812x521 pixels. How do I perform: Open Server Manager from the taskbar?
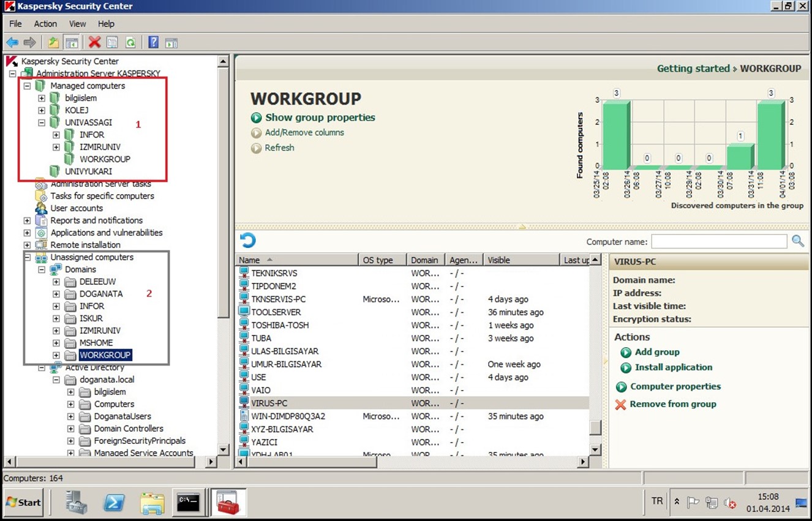(x=77, y=502)
